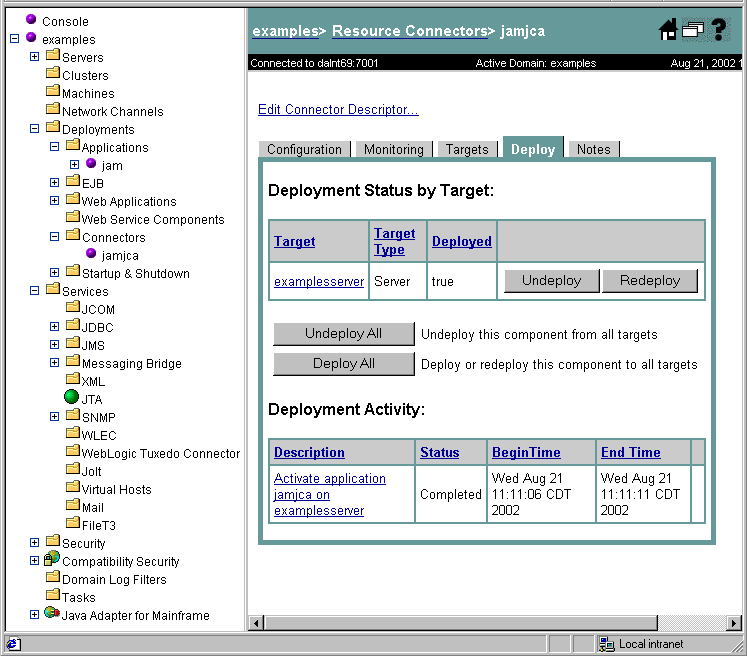Expand the Security tree node
The image size is (747, 656).
coord(35,542)
